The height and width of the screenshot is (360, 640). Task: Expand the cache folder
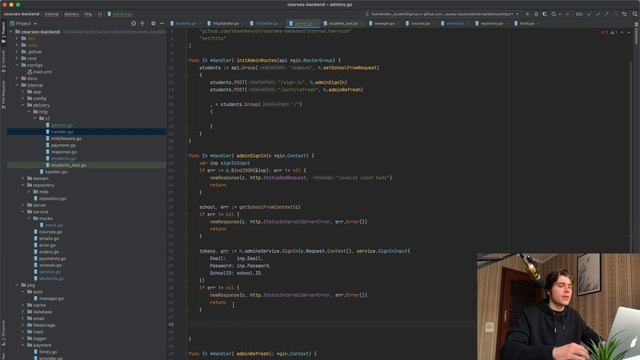[23, 305]
